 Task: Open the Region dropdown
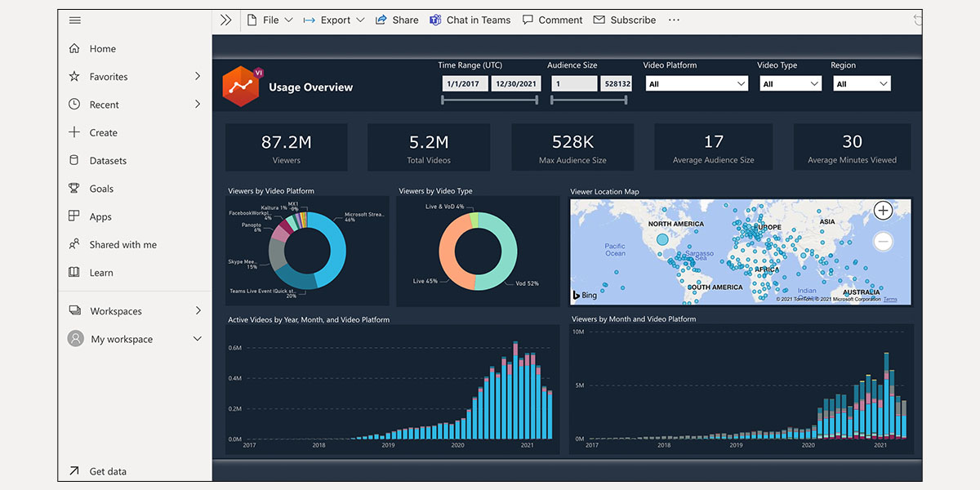[862, 82]
